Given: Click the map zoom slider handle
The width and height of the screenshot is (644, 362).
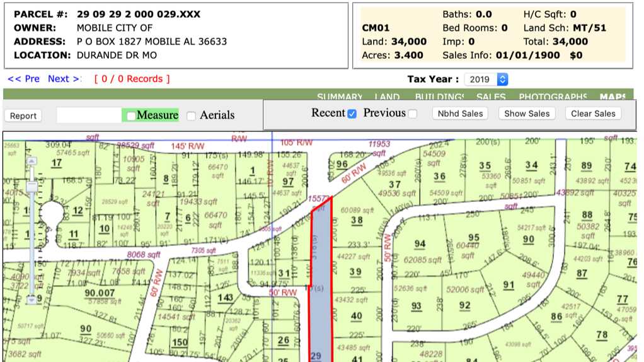Looking at the screenshot, I should pos(32,187).
